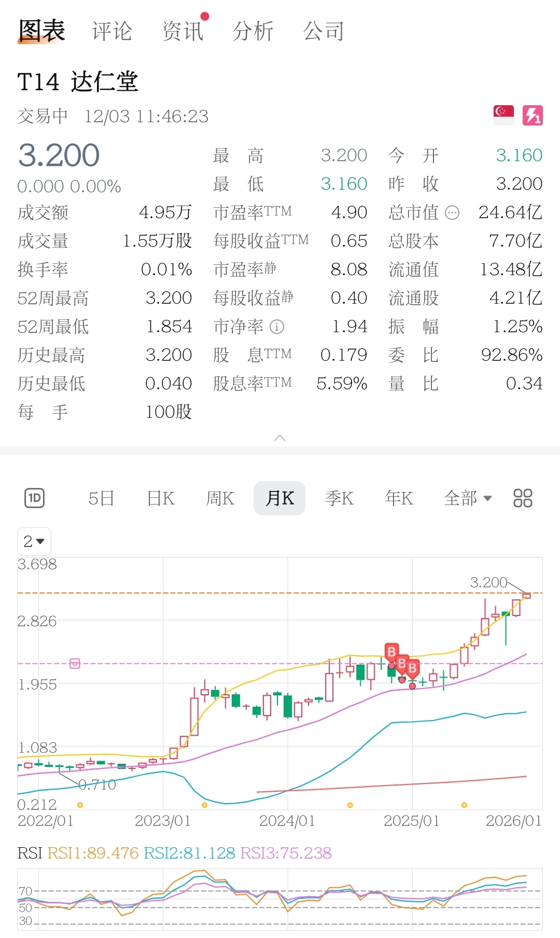Tap the current price 3.200
560x938 pixels.
pyautogui.click(x=59, y=155)
